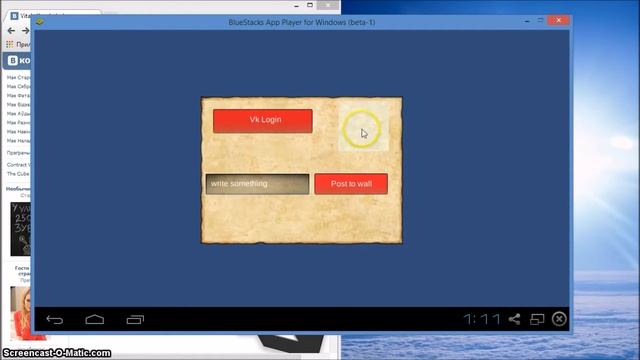Viewport: 640px width, 360px height.
Task: Open the Apps grid icon in Chrome bookmarks bar
Action: 10,44
